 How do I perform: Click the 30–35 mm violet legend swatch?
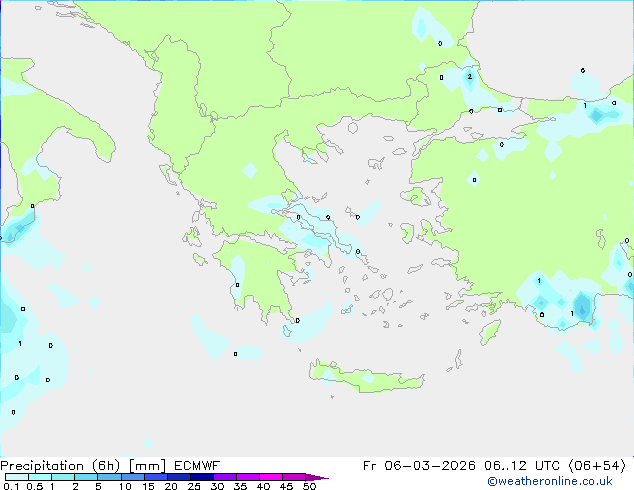(225, 477)
